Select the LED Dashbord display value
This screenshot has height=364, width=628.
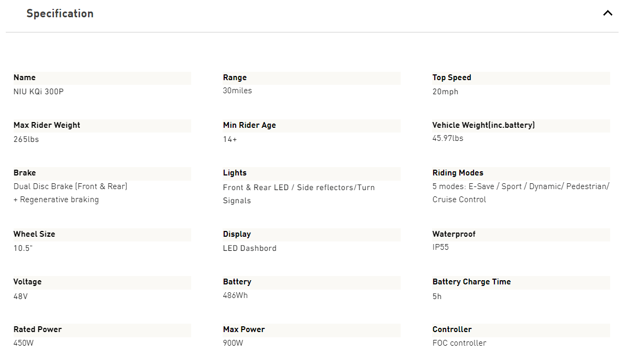point(250,249)
